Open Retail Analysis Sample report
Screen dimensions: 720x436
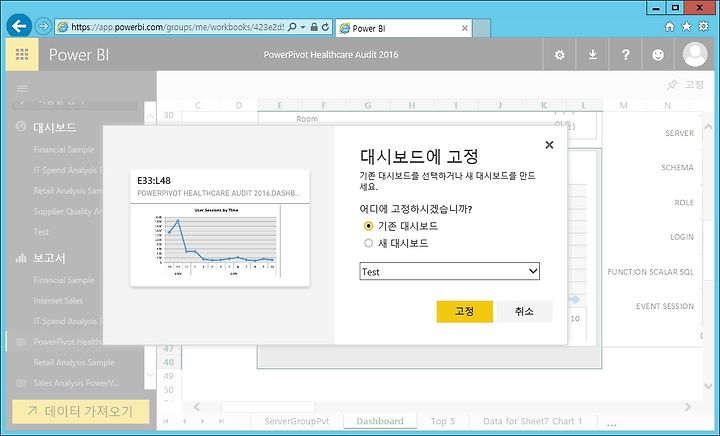(x=74, y=363)
